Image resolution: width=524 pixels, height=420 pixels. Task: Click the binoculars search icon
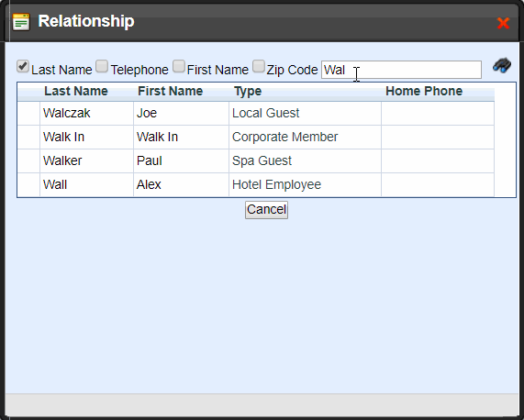point(502,65)
